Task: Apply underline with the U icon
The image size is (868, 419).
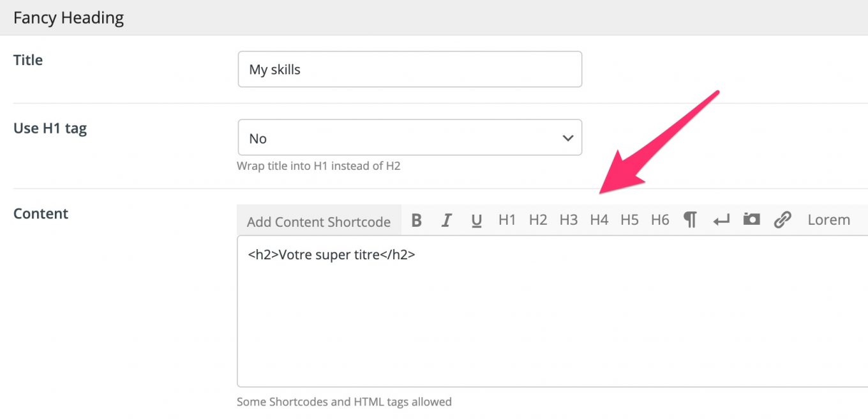Action: click(x=476, y=220)
